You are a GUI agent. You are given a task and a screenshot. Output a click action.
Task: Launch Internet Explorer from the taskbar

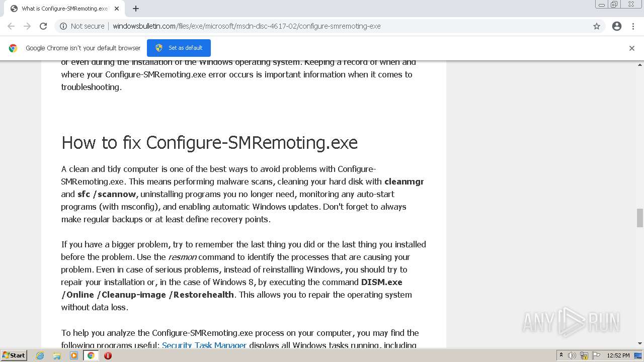40,355
